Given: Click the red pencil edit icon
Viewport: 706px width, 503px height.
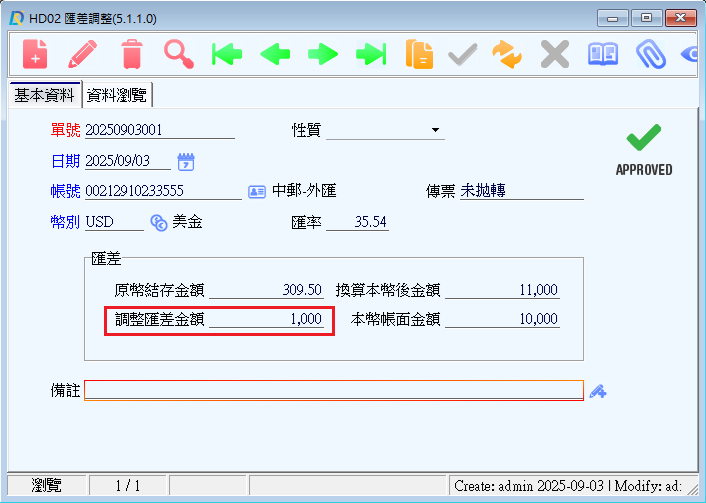Looking at the screenshot, I should 82,54.
